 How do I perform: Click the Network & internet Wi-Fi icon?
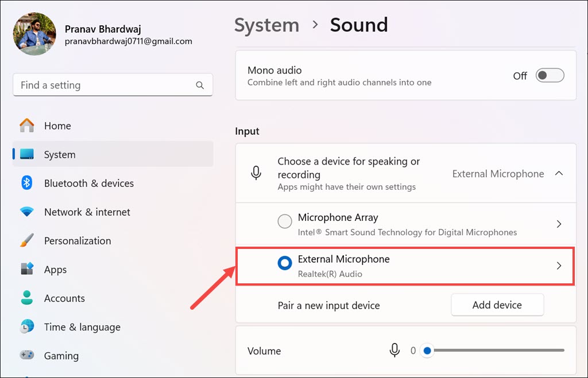(27, 212)
